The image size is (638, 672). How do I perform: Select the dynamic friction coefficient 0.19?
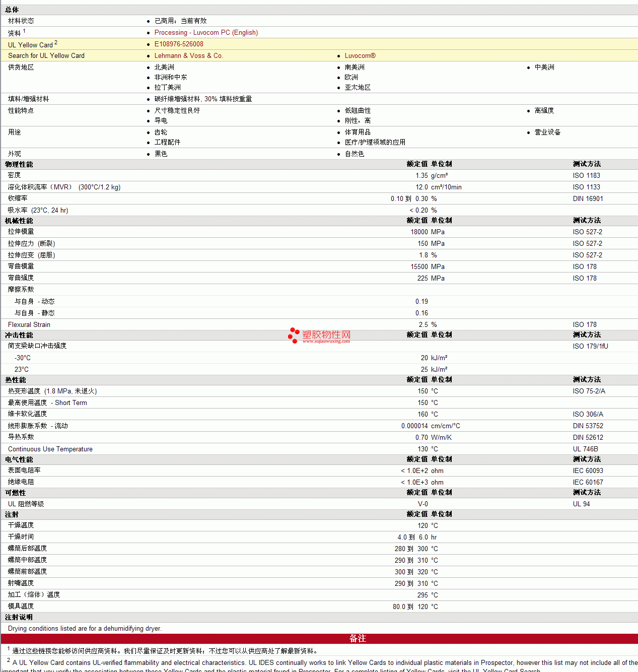(x=421, y=301)
